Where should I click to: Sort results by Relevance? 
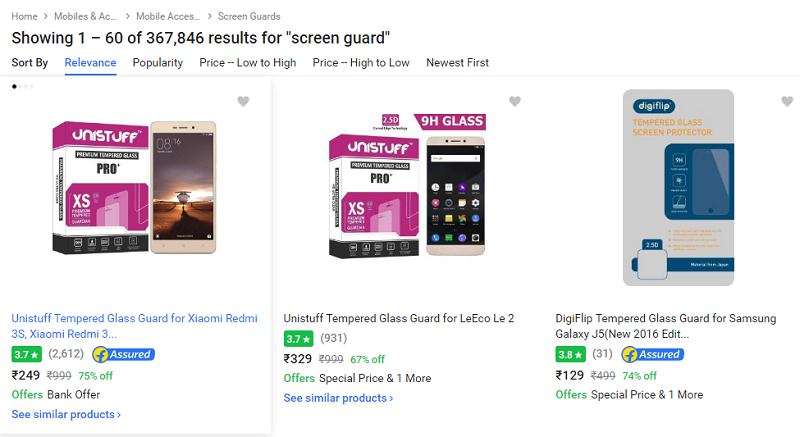(x=90, y=62)
